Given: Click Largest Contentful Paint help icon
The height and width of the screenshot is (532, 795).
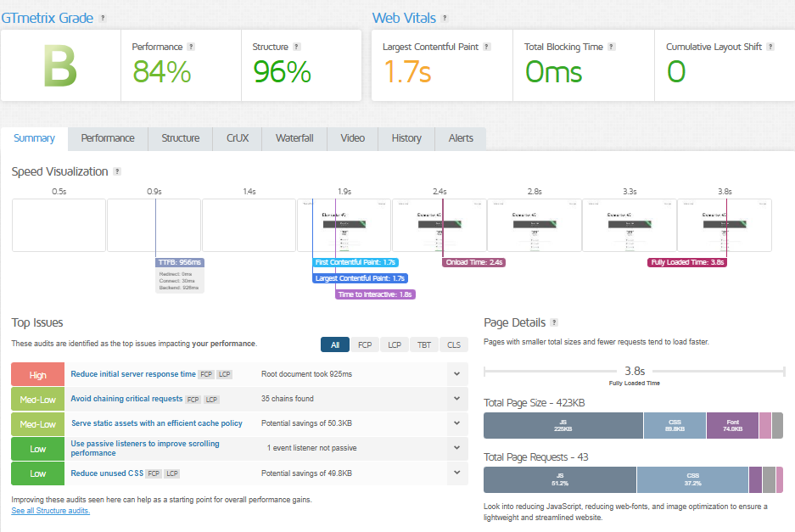Looking at the screenshot, I should pos(495,48).
